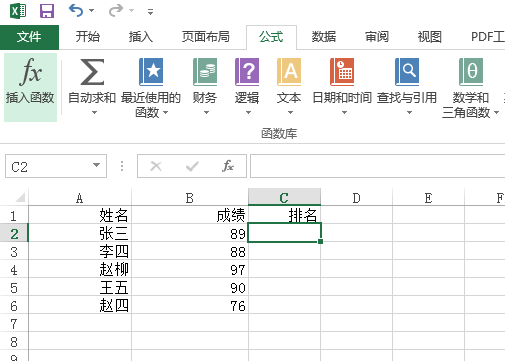This screenshot has height=361, width=505.
Task: Click the 插入函数 fx button
Action: point(30,87)
